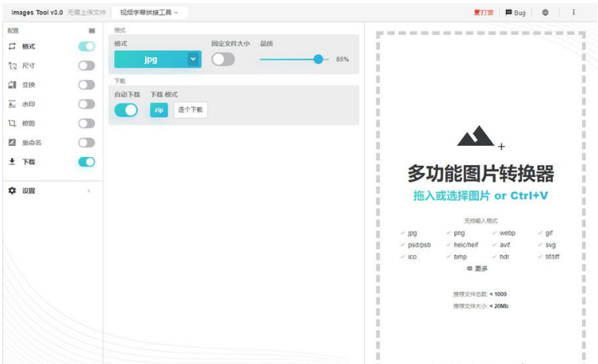Image resolution: width=598 pixels, height=364 pixels.
Task: Click the 尺寸 resize icon in sidebar
Action: [x=12, y=66]
